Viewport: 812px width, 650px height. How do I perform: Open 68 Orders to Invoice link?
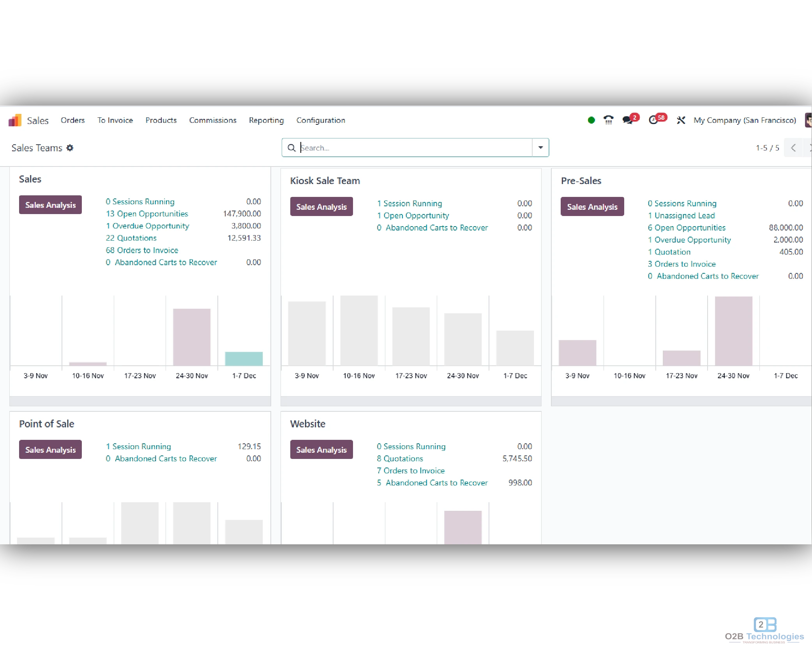[142, 250]
